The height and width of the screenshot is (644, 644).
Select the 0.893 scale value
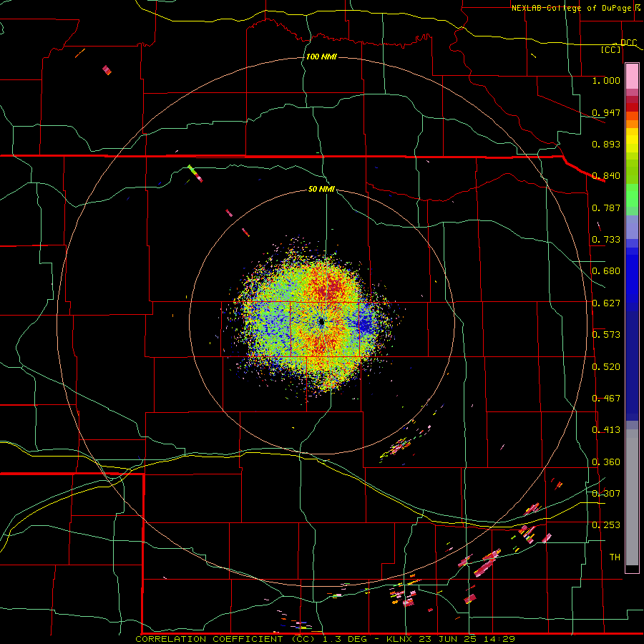[606, 144]
